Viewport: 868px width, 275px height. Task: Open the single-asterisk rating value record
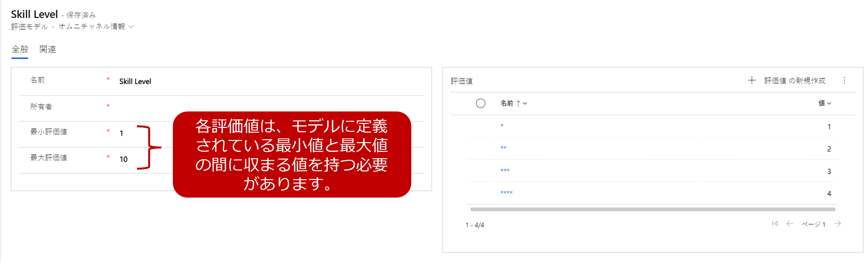(502, 126)
